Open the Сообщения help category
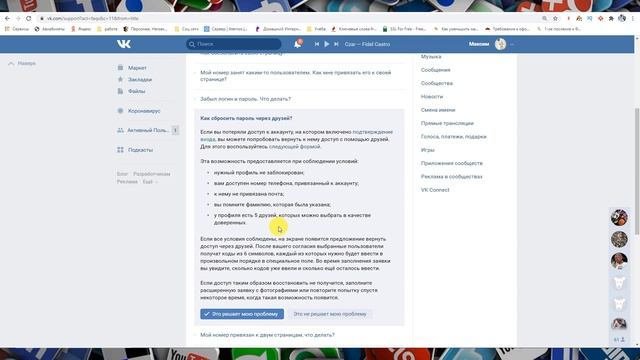640x360 pixels. 436,70
